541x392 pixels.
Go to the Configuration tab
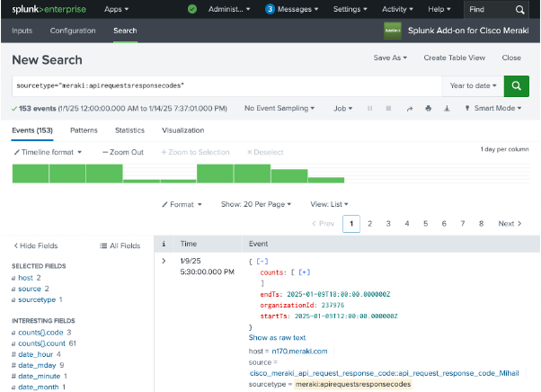73,31
